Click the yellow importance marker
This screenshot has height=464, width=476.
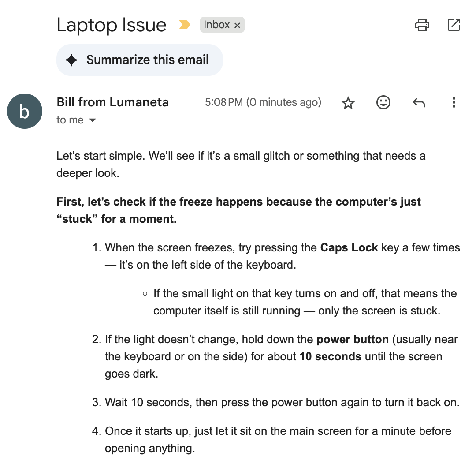point(184,25)
